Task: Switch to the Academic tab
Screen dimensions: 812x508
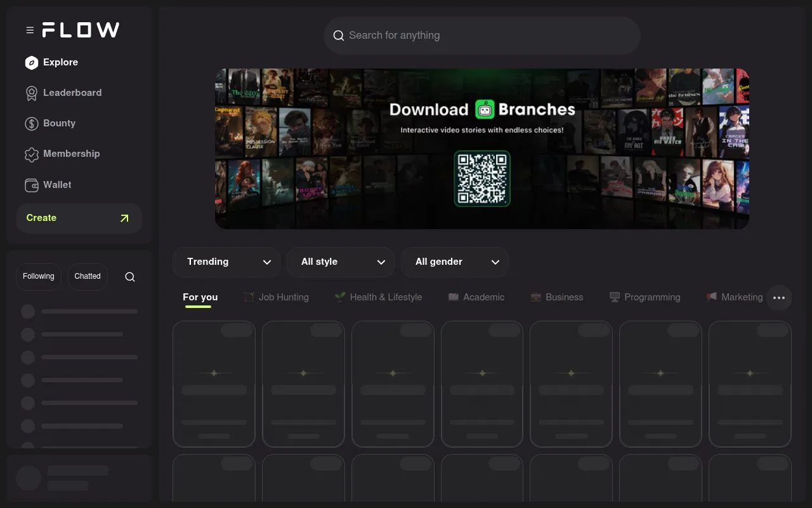Action: click(476, 297)
